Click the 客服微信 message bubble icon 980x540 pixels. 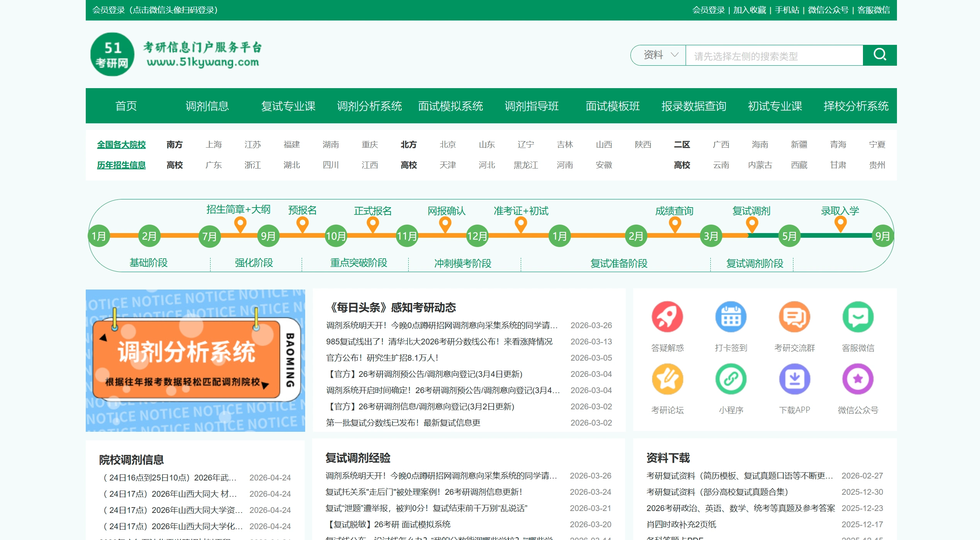click(858, 317)
